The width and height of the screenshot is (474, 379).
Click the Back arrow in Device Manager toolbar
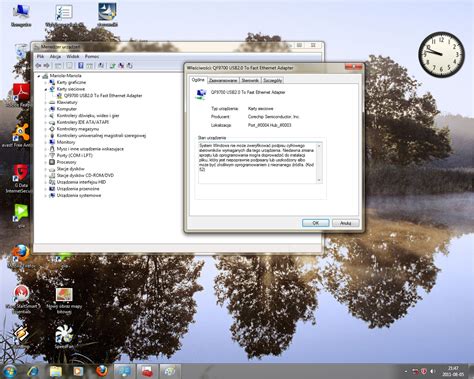point(39,66)
